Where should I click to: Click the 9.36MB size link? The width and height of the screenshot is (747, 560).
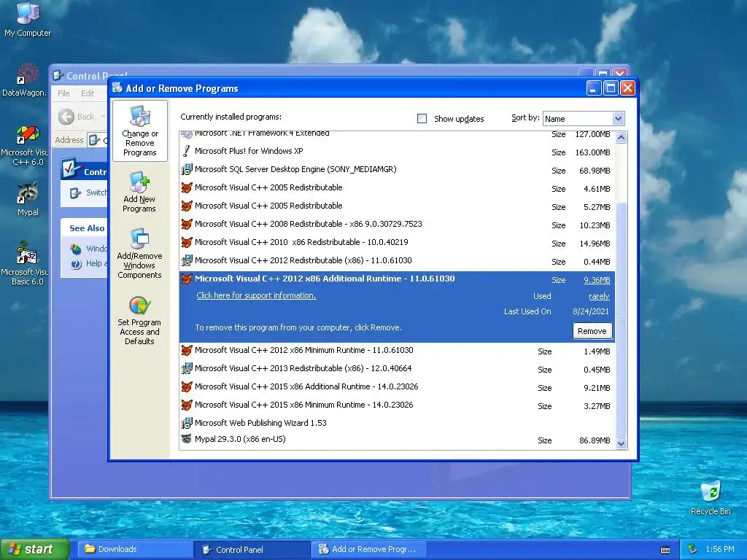[597, 280]
